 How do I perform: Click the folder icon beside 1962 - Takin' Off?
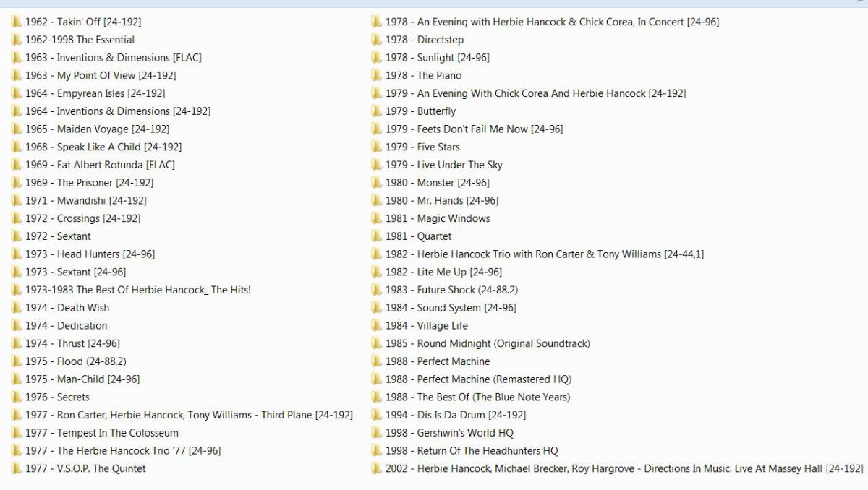[x=16, y=22]
